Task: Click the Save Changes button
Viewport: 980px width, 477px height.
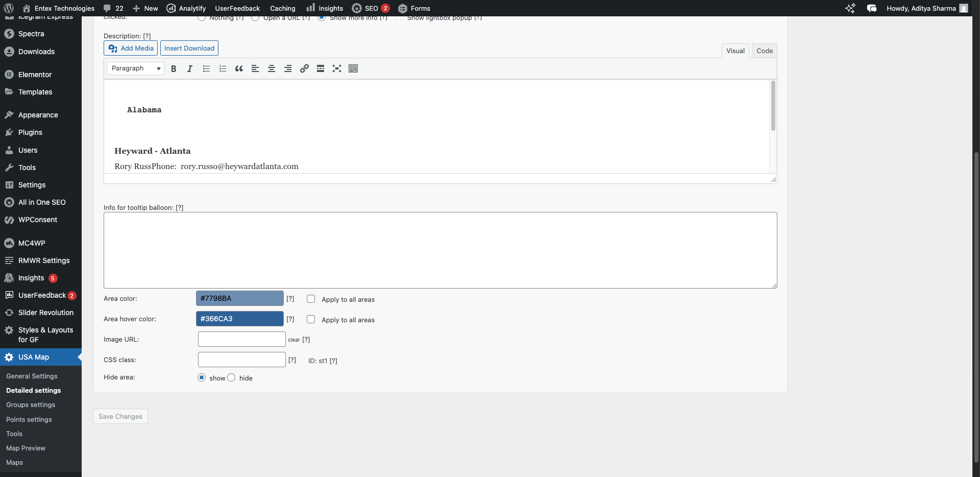Action: coord(120,416)
